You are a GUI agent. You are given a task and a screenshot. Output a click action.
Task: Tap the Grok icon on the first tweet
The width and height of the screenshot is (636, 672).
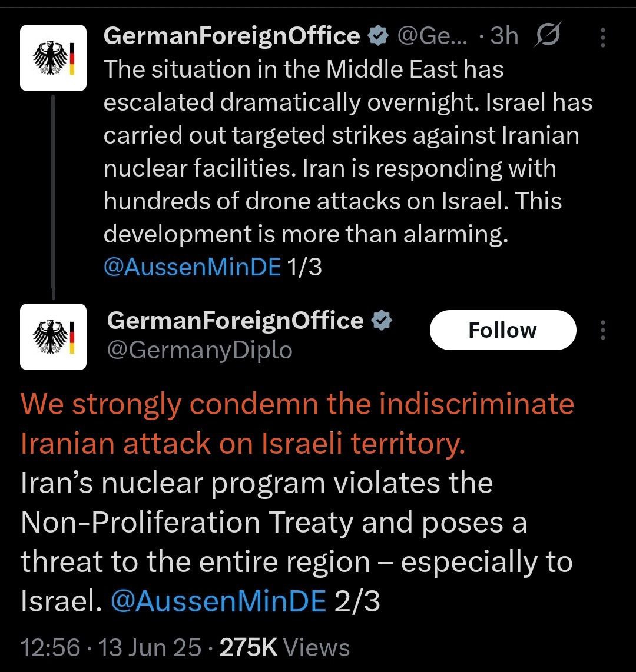547,36
